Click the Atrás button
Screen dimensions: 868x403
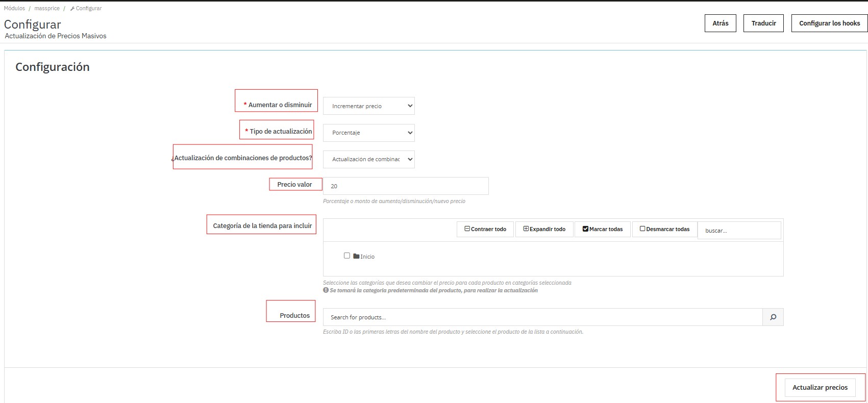[x=720, y=23]
